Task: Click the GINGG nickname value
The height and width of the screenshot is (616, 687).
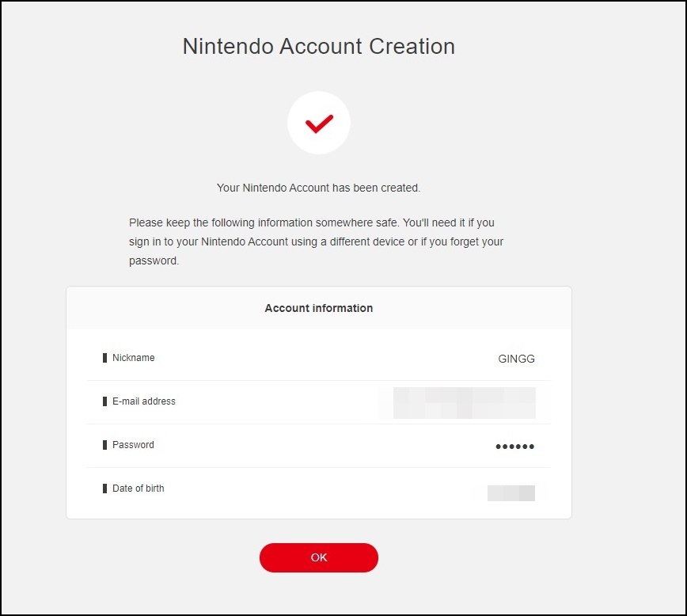Action: point(516,359)
